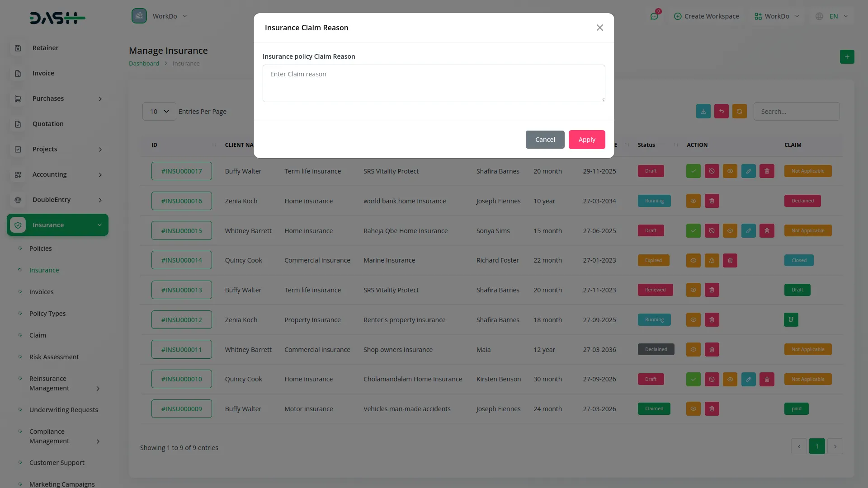This screenshot has height=488, width=868.
Task: Open the chat messages notification icon
Action: click(x=654, y=16)
